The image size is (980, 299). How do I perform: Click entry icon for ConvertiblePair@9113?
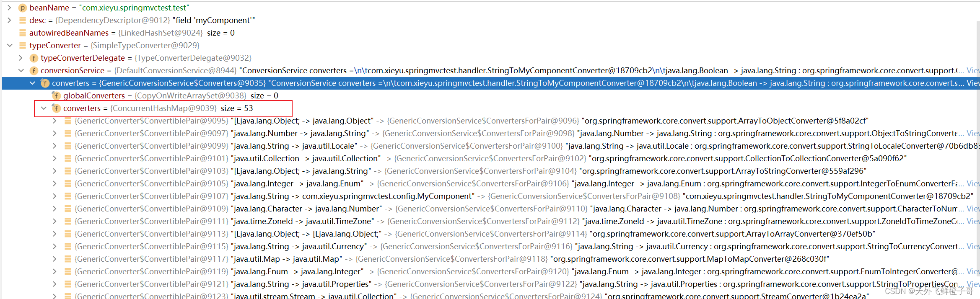pyautogui.click(x=67, y=234)
